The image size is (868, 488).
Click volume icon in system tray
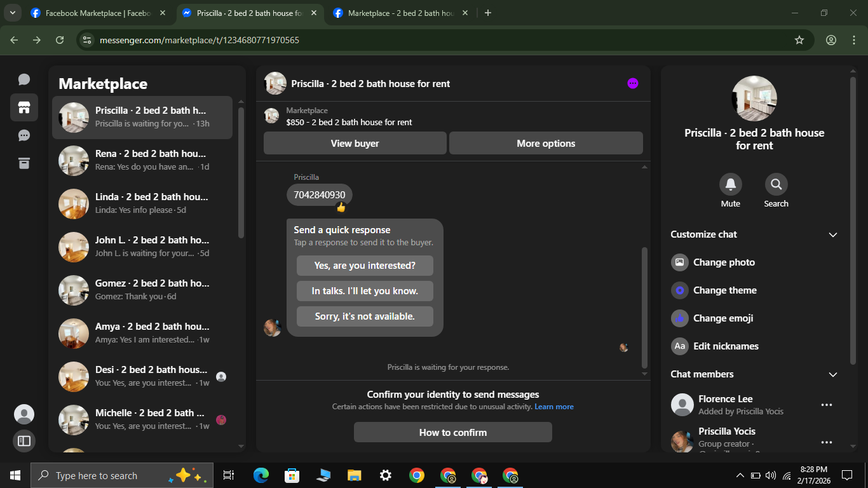click(771, 475)
